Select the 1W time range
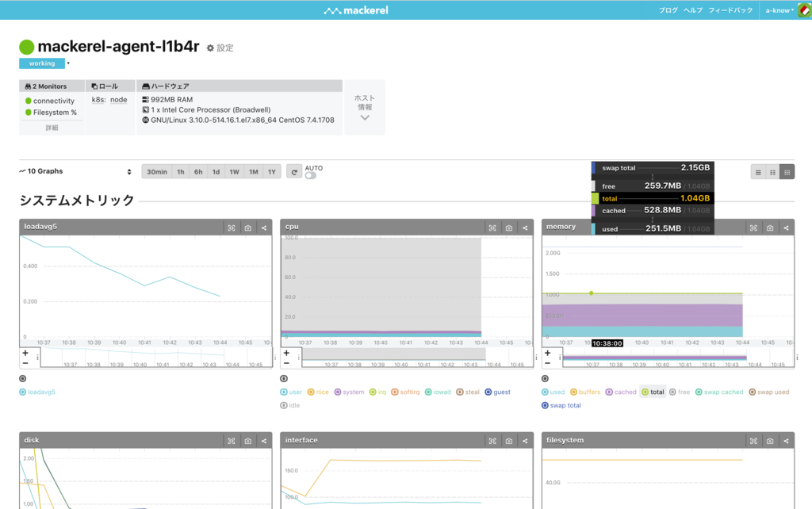The image size is (812, 509). pyautogui.click(x=235, y=172)
